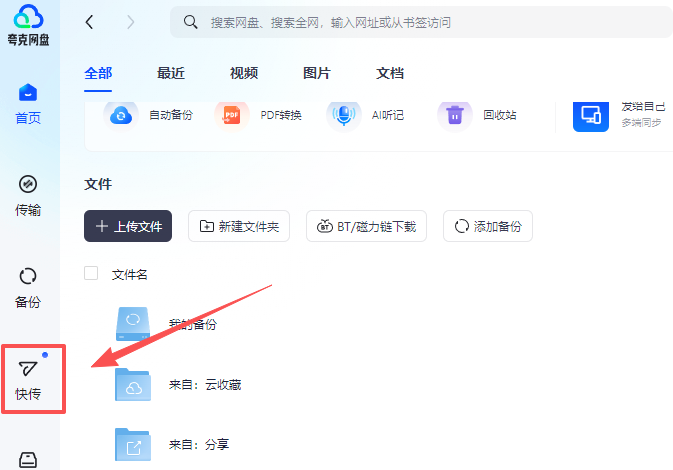Click the BT/磁力链下载 button
673x470 pixels.
(366, 226)
